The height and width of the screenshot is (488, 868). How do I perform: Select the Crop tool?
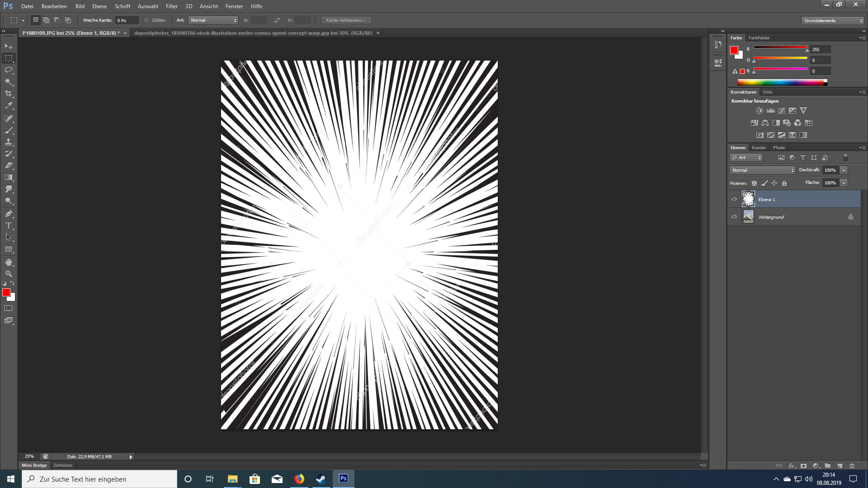[9, 94]
